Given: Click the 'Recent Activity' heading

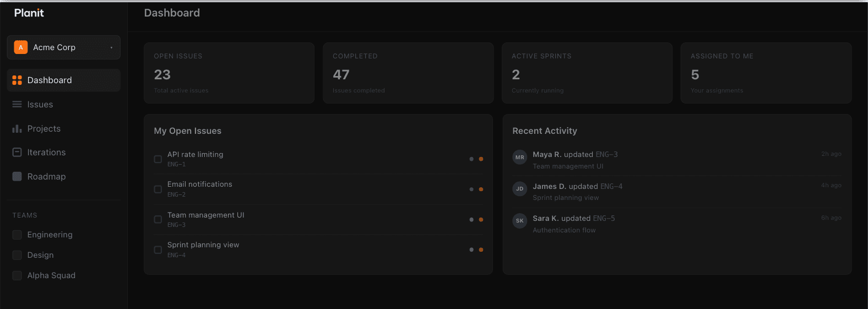Looking at the screenshot, I should click(x=545, y=131).
